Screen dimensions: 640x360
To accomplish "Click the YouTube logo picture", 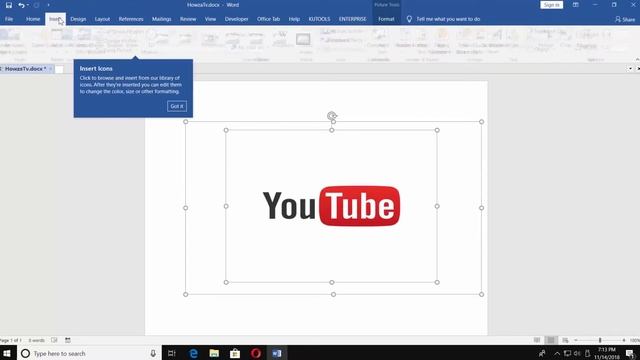I will pyautogui.click(x=331, y=206).
